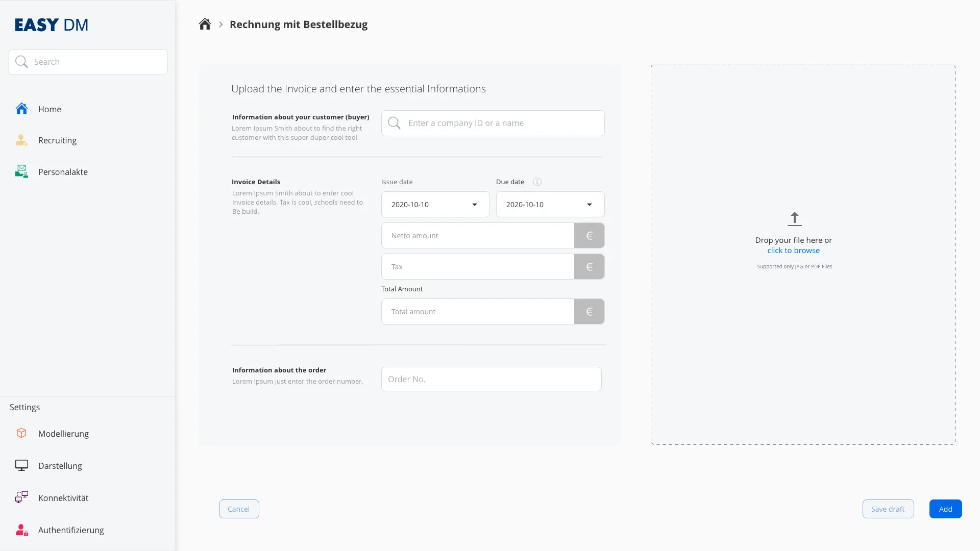
Task: Click the Order No. input field
Action: 492,379
